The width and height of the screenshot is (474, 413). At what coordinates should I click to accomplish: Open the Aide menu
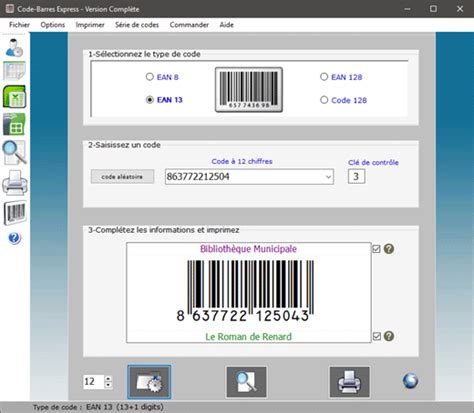pos(226,25)
